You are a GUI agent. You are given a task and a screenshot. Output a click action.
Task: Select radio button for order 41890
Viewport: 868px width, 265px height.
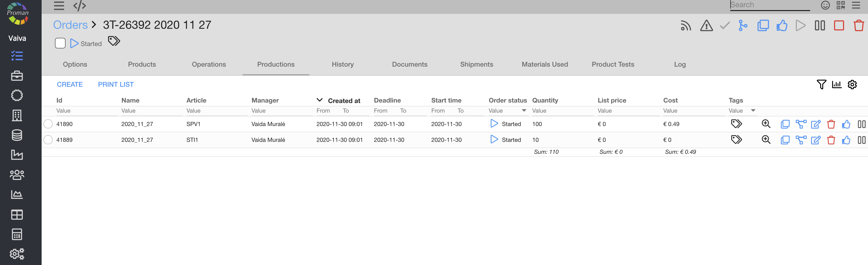click(48, 124)
